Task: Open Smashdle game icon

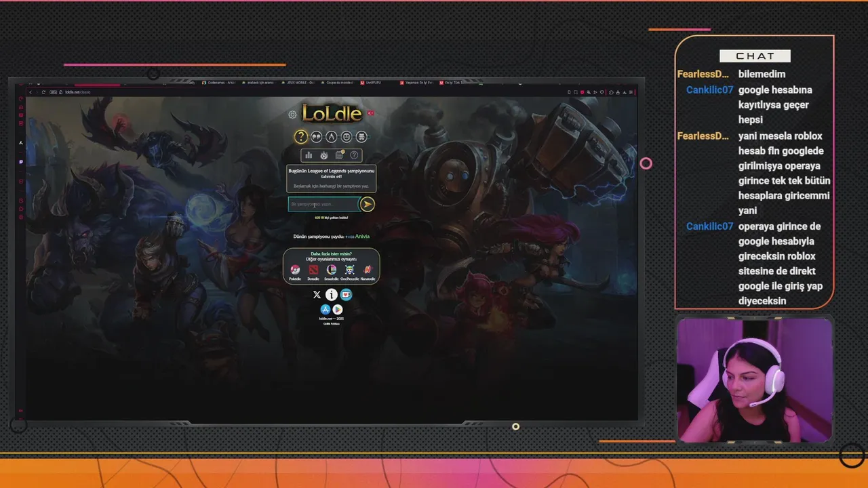Action: (x=332, y=270)
